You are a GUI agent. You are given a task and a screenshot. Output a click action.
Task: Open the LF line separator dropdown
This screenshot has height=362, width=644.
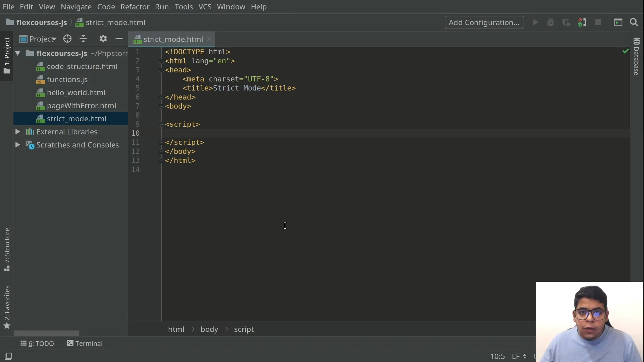click(x=519, y=356)
